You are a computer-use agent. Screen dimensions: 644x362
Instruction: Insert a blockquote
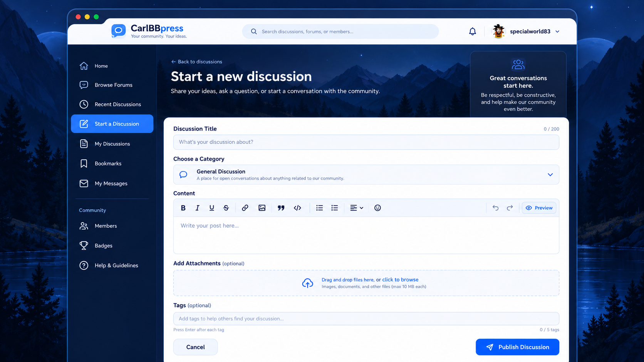[x=281, y=208]
